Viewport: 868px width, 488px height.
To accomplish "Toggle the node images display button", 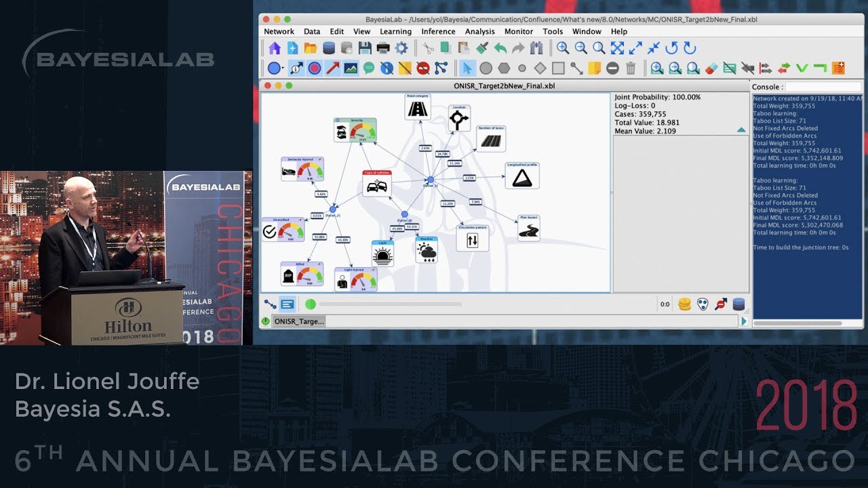I will [x=351, y=68].
